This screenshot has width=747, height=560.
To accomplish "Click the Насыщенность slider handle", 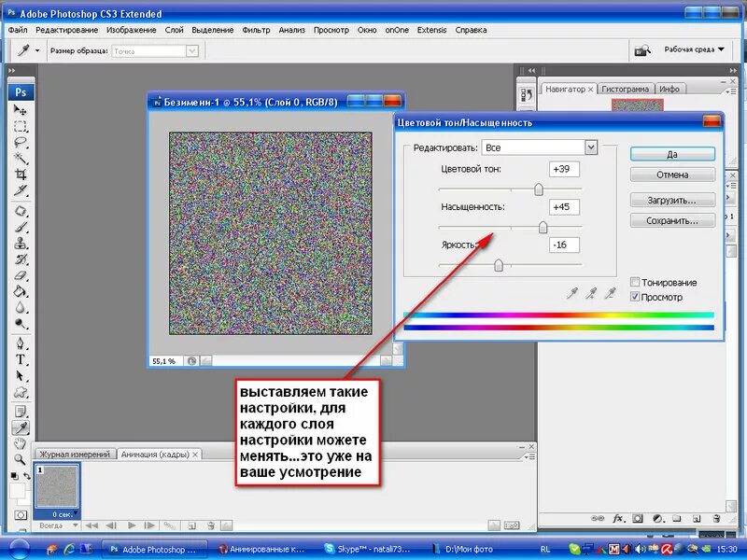I will point(543,228).
